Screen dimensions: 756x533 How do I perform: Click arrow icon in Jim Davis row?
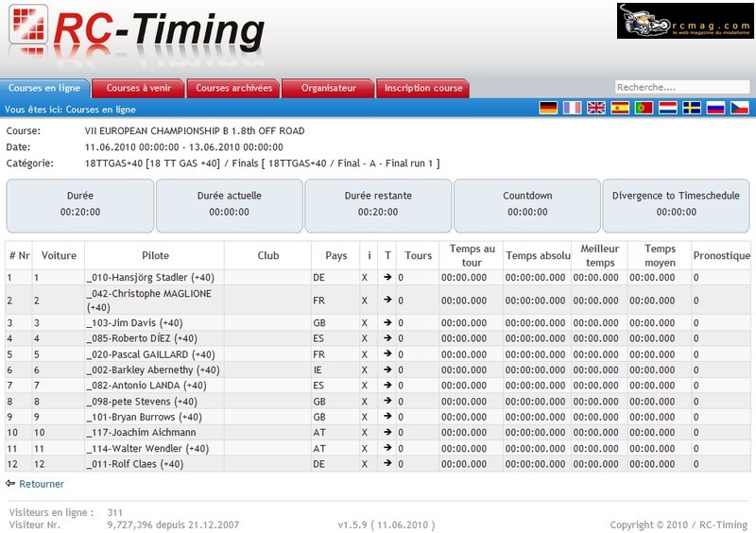pos(387,322)
